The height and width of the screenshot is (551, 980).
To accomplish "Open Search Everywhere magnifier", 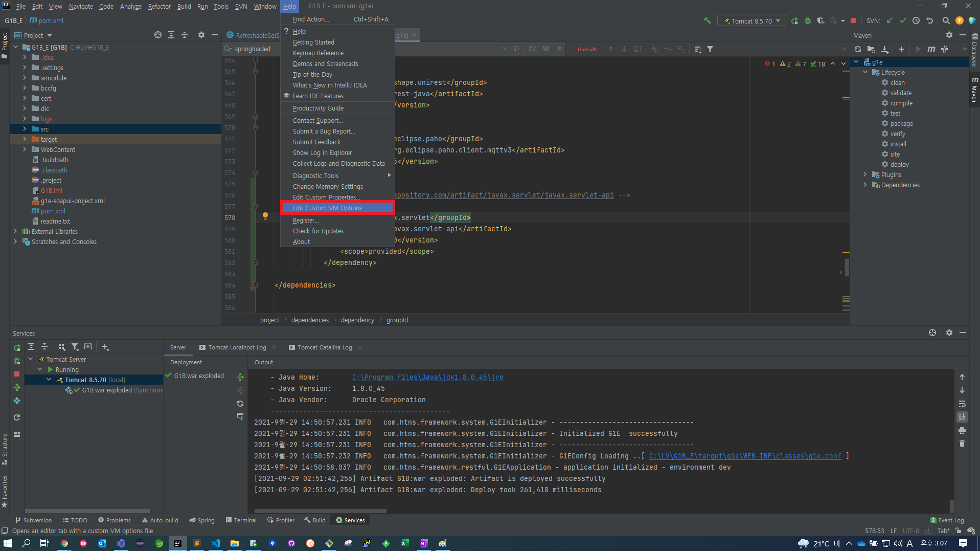I will click(x=946, y=20).
